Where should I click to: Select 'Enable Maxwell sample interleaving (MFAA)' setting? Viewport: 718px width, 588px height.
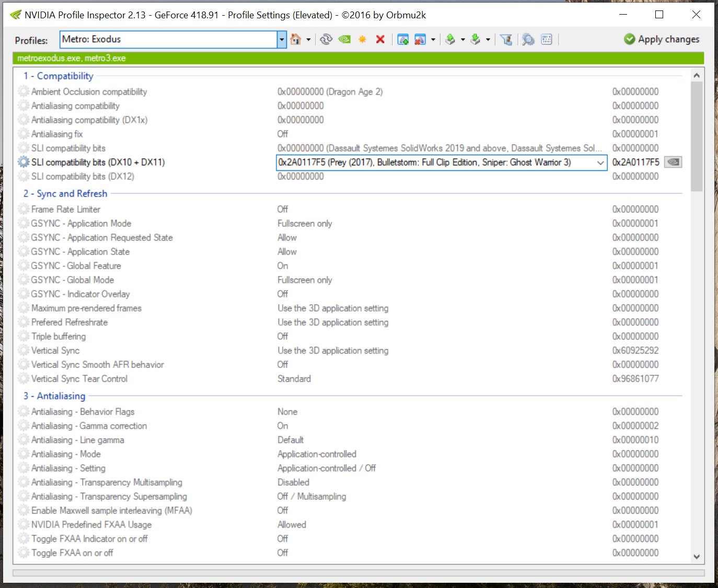pyautogui.click(x=112, y=510)
